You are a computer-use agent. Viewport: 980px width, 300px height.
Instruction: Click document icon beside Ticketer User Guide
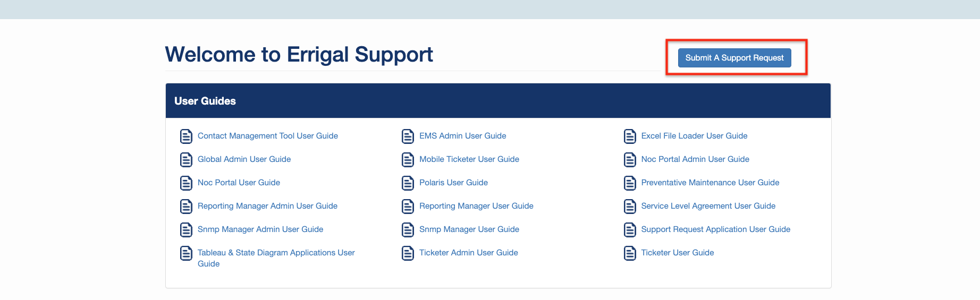[x=630, y=253]
